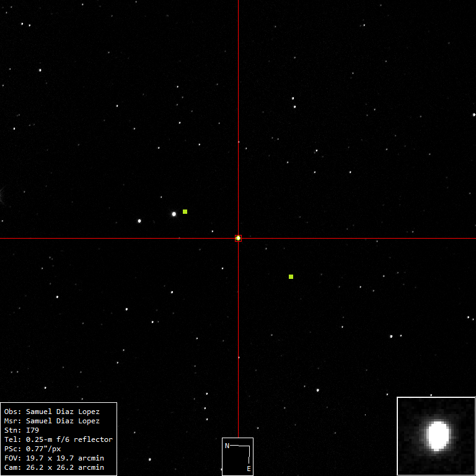
Task: Click the bright star next to the upper green marker
Action: coord(174,214)
